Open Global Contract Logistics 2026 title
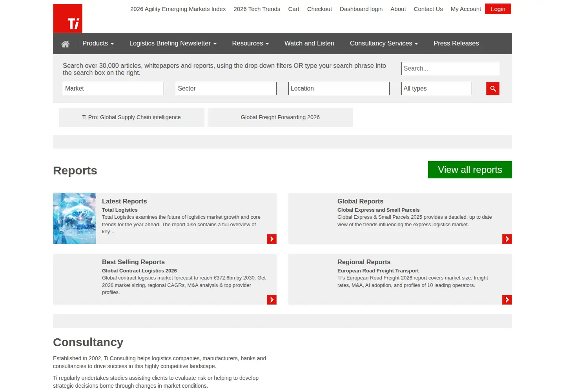Screen dimensions: 565x392 point(139,271)
